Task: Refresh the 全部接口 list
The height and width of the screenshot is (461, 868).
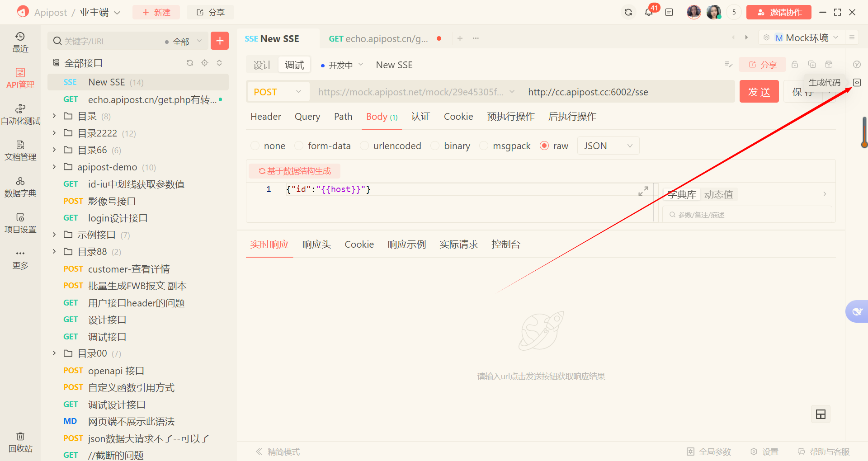Action: pyautogui.click(x=190, y=63)
